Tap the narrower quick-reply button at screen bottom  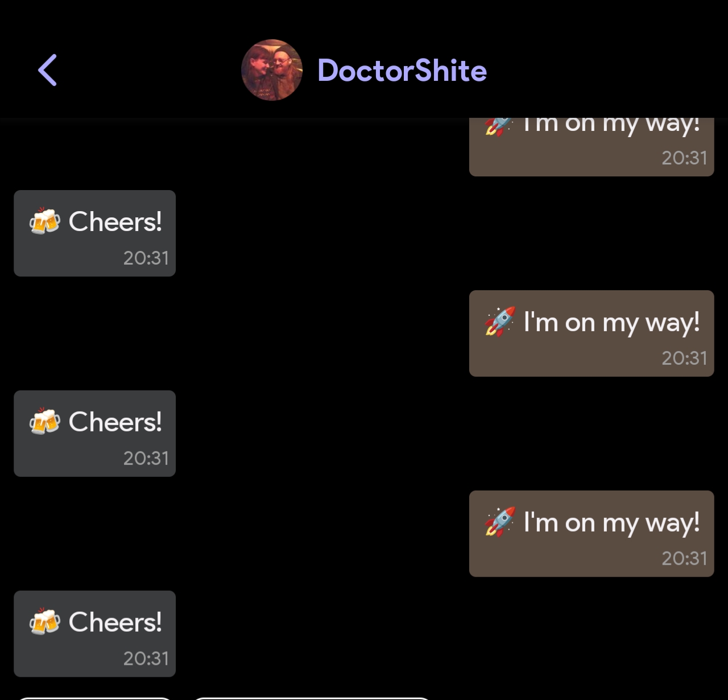[x=94, y=698]
